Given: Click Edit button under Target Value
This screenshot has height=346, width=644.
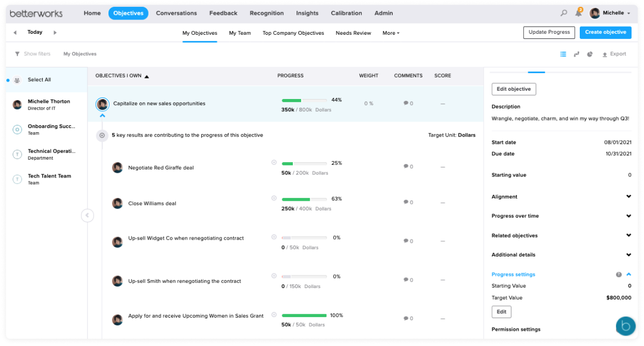Looking at the screenshot, I should 501,312.
